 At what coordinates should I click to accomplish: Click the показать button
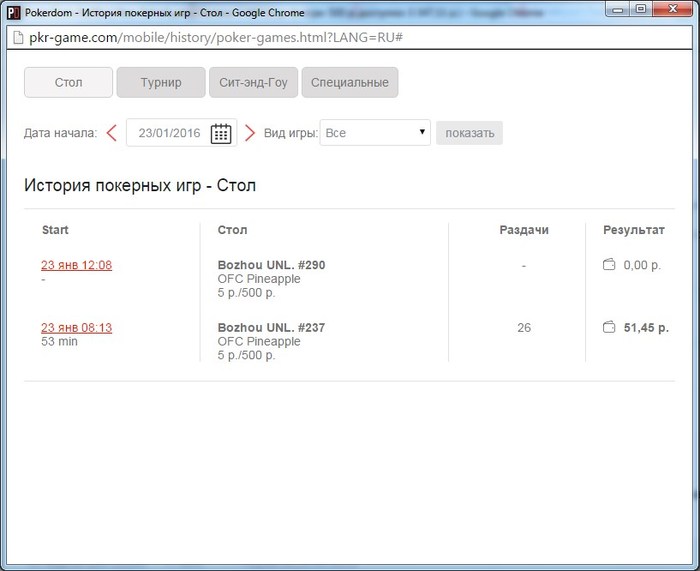[x=470, y=133]
